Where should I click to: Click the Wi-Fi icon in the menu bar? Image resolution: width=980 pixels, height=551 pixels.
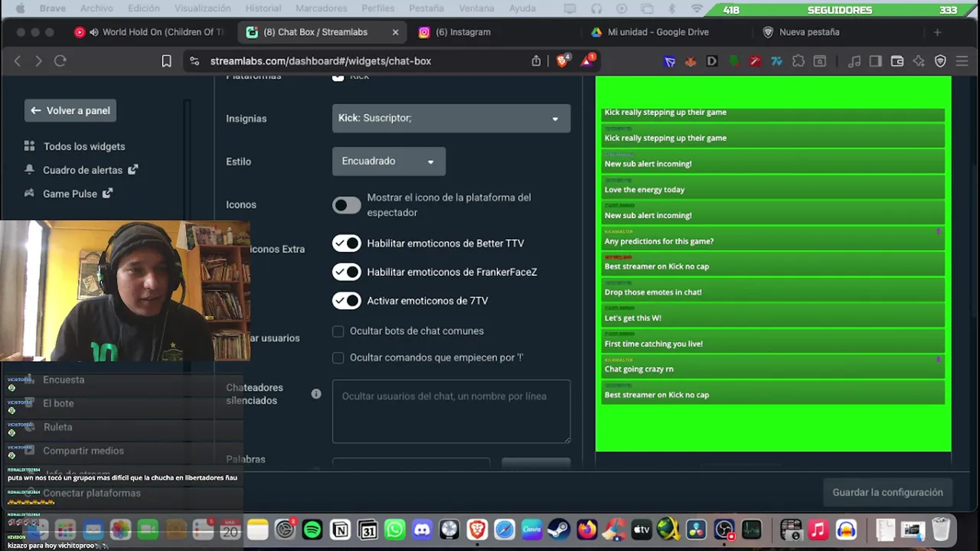click(697, 8)
